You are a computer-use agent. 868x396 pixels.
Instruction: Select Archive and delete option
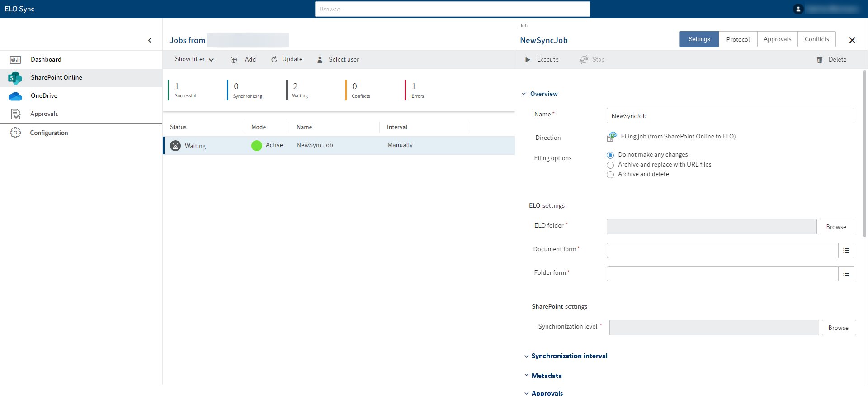click(x=610, y=175)
